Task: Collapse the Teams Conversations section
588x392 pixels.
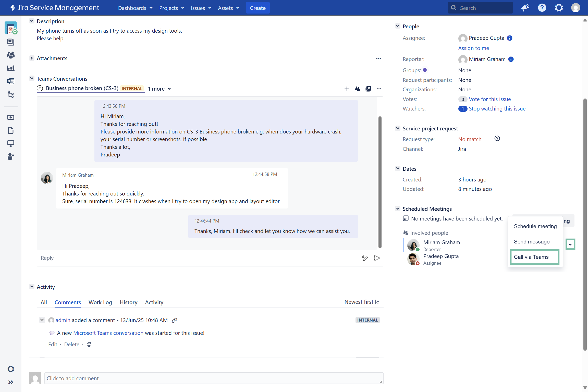Action: coord(32,79)
